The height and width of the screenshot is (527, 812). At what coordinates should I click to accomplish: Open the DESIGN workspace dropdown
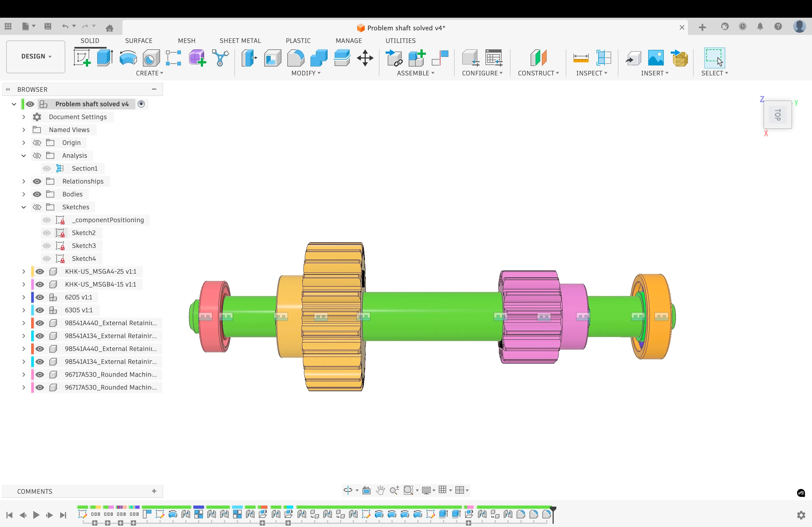[x=36, y=57]
